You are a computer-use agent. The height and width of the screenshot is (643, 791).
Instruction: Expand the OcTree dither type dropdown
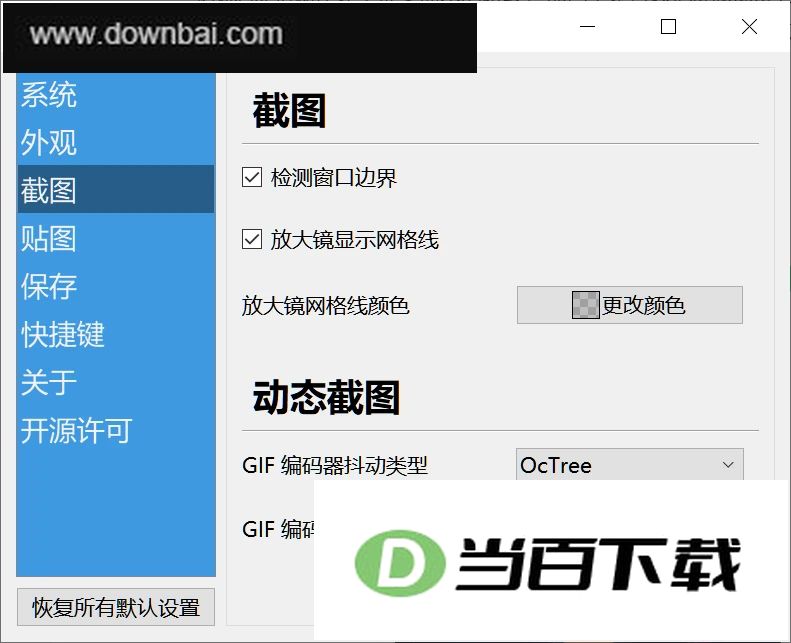pos(630,464)
